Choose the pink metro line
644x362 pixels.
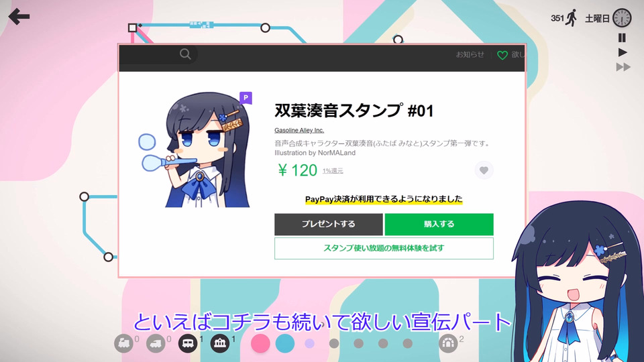[260, 343]
